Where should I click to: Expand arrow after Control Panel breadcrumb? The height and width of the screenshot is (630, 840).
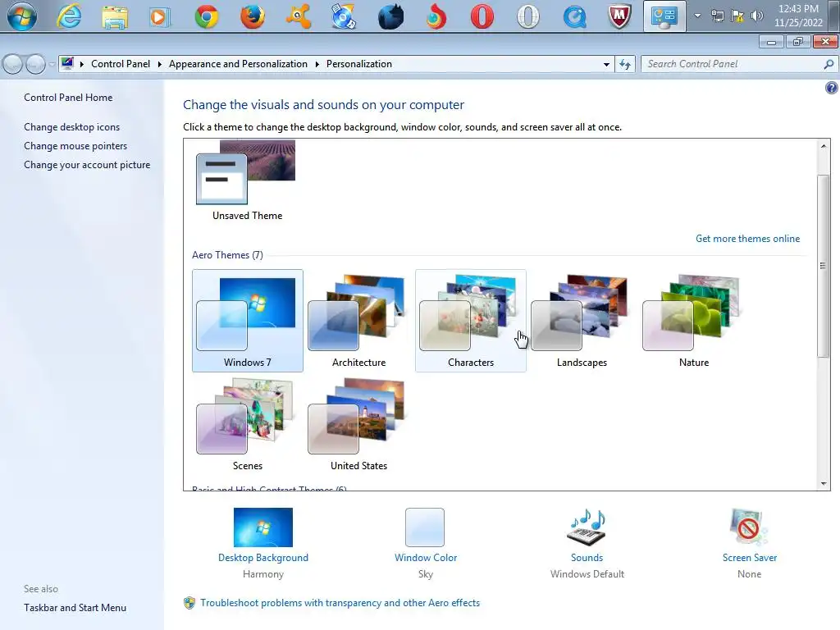coord(160,64)
